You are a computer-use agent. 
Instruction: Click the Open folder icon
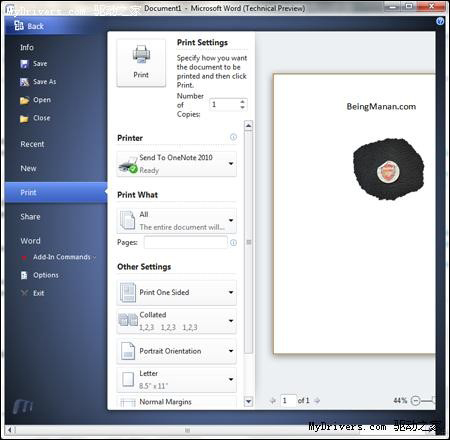click(24, 100)
